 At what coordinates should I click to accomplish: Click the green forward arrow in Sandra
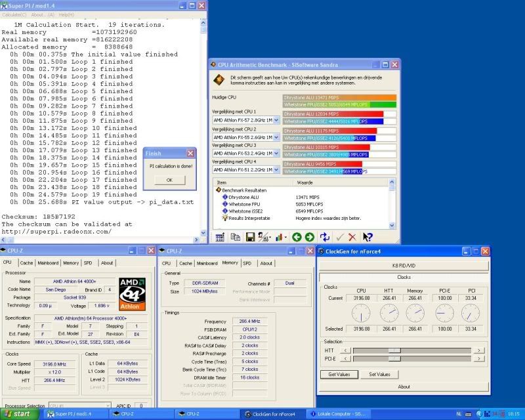pyautogui.click(x=310, y=237)
